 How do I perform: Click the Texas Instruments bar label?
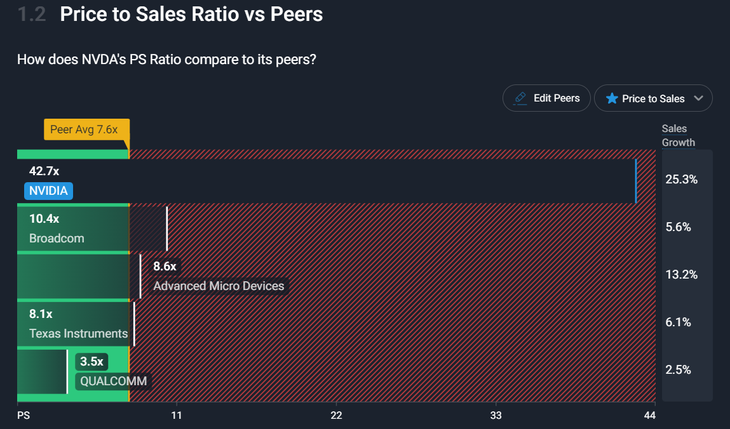click(x=78, y=334)
